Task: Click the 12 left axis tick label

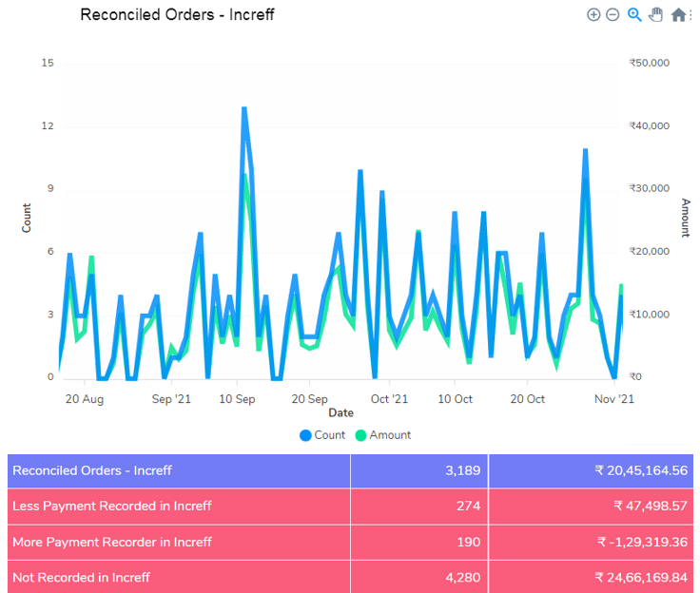Action: pyautogui.click(x=48, y=125)
